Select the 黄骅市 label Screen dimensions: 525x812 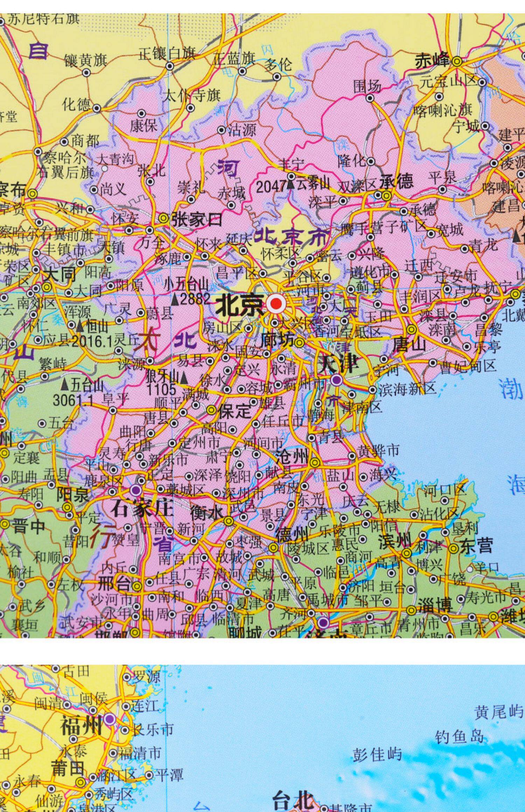378,450
